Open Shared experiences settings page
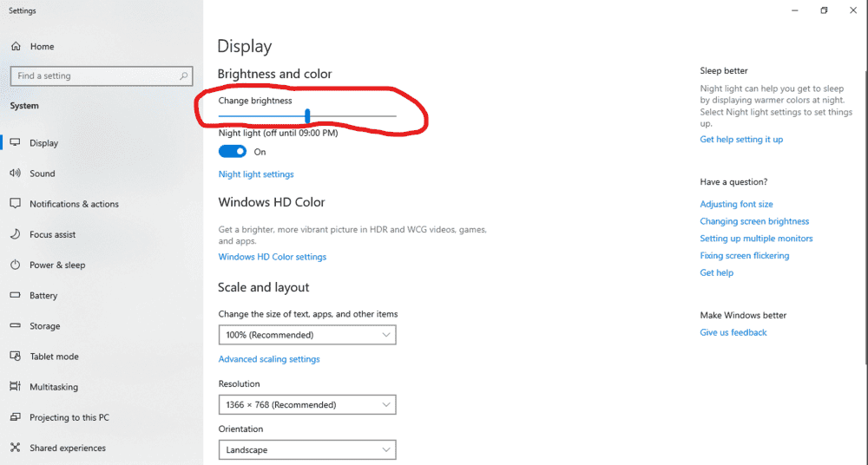 67,449
